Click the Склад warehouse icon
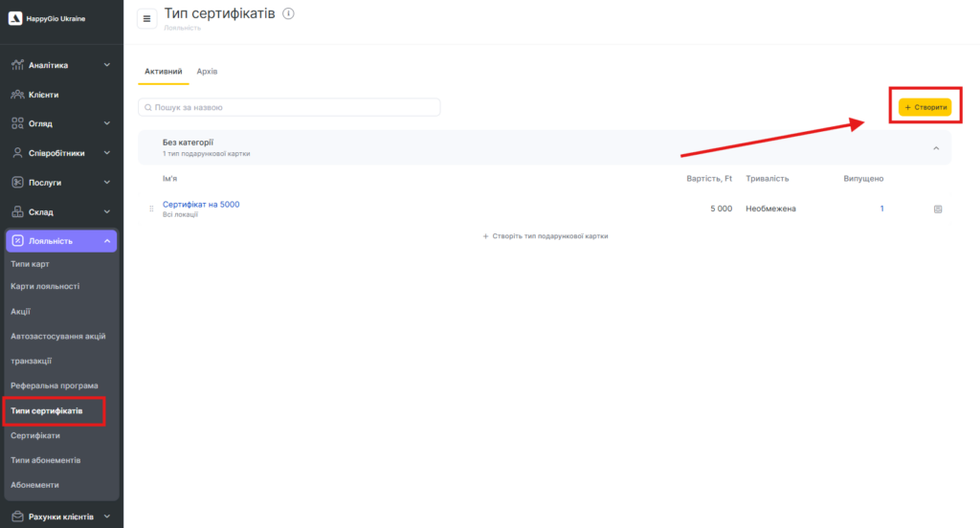The height and width of the screenshot is (528, 980). 17,211
